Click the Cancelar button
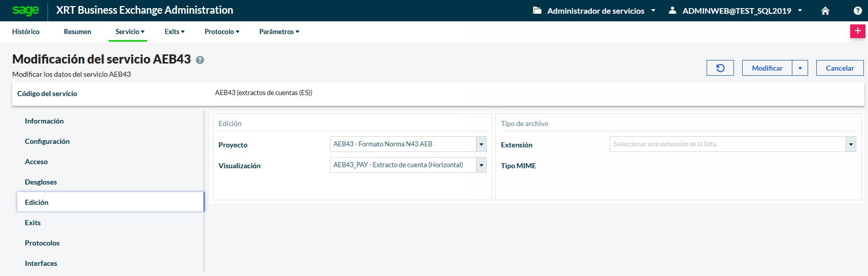868x276 pixels. click(x=840, y=68)
